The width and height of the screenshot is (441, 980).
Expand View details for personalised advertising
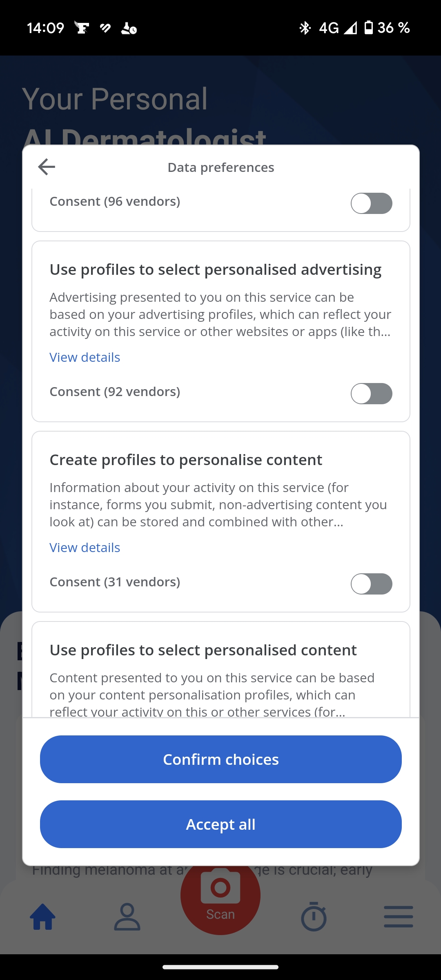85,357
